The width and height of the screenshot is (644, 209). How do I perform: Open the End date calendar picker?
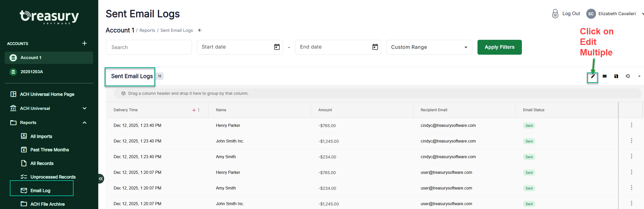click(x=375, y=47)
